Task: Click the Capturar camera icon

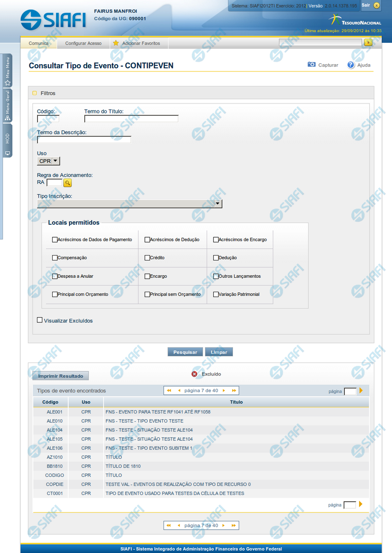Action: 312,65
